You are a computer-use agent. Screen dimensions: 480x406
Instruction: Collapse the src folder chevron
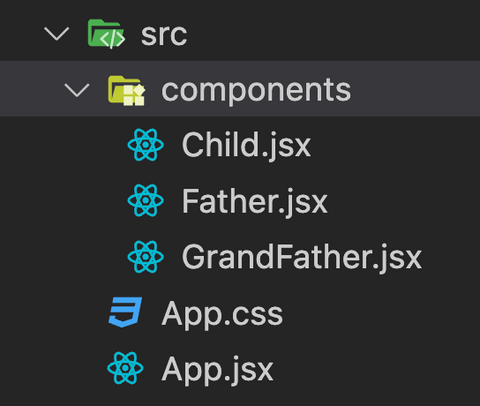pyautogui.click(x=57, y=34)
